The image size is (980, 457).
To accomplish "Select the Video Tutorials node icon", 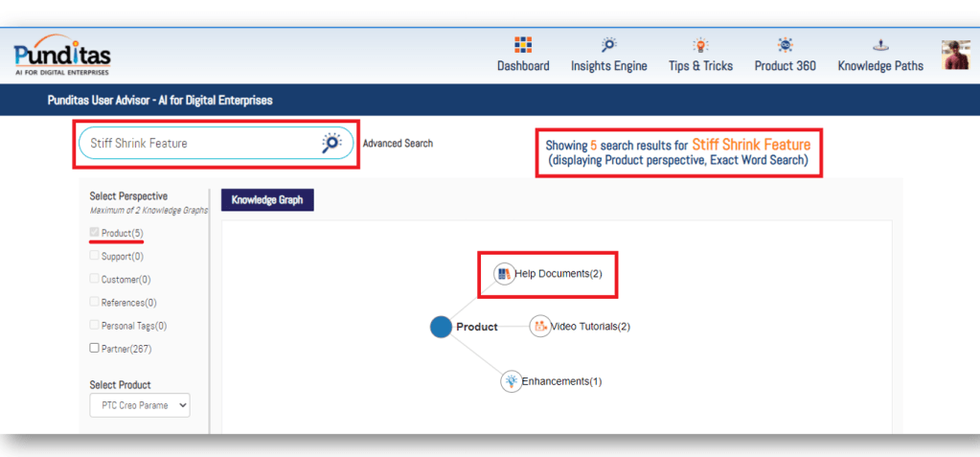I will click(539, 327).
